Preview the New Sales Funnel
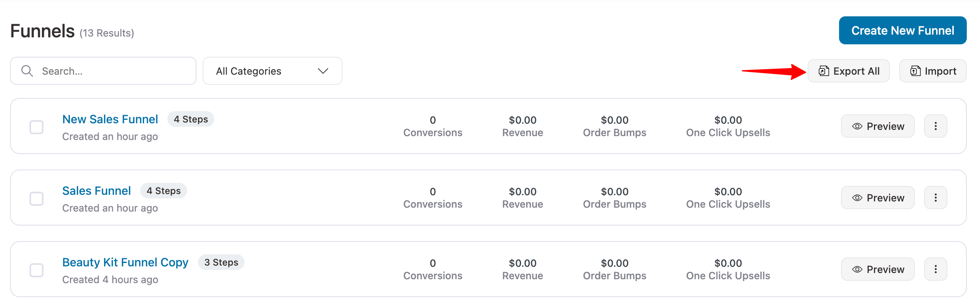This screenshot has width=980, height=308. [x=877, y=126]
